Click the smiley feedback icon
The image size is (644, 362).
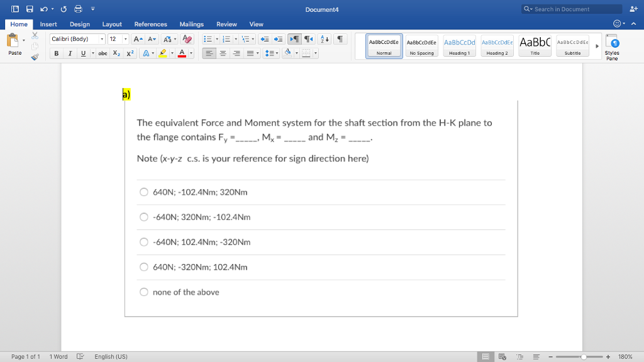click(617, 24)
